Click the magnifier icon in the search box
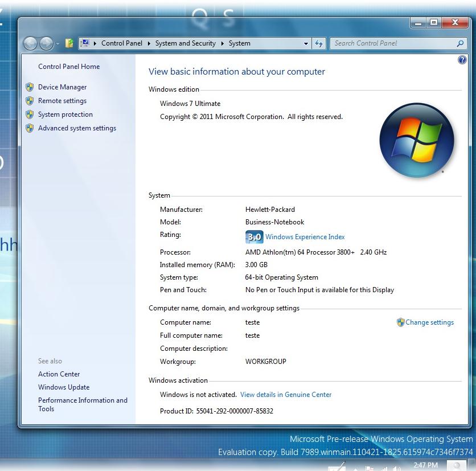476x471 pixels. tap(460, 43)
